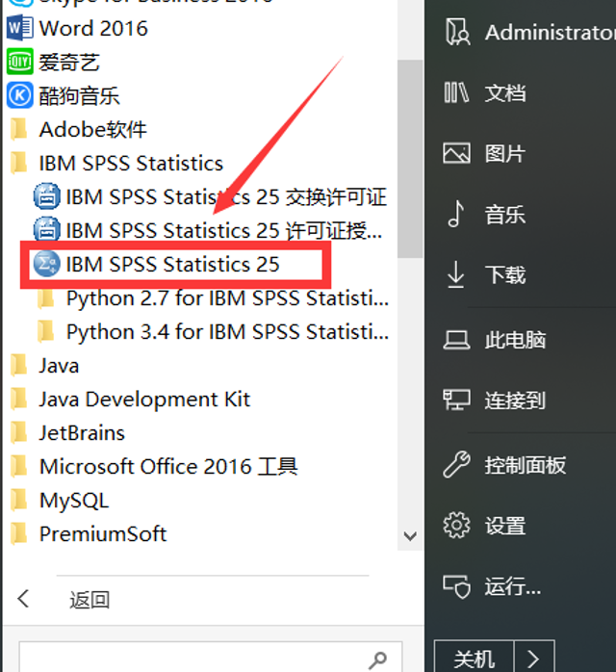
Task: Open 设置 gear icon
Action: coord(456,525)
